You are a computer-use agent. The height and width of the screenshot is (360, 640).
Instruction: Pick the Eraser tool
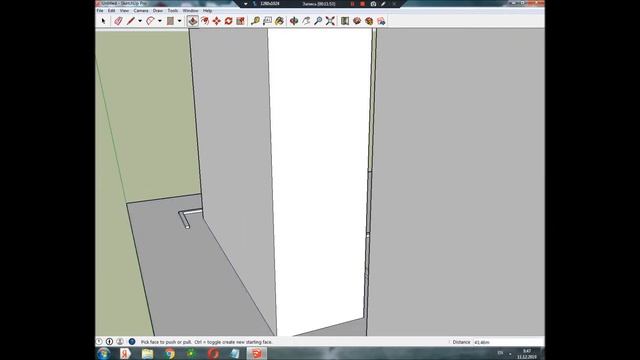coord(118,21)
